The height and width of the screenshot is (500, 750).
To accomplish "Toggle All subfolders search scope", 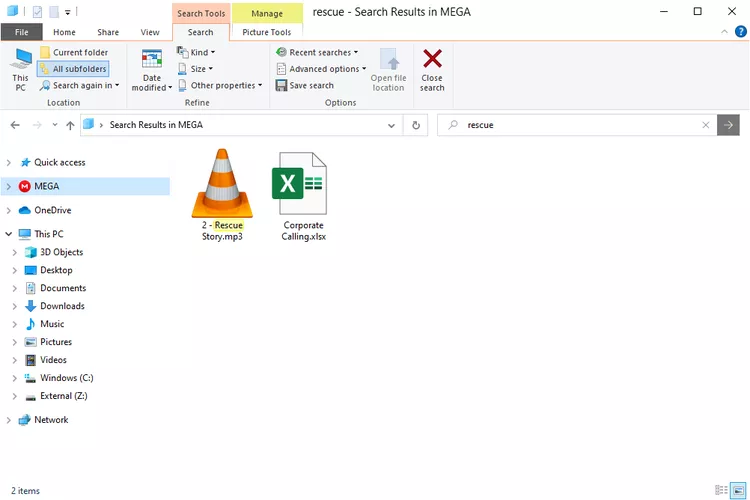I will pos(73,69).
